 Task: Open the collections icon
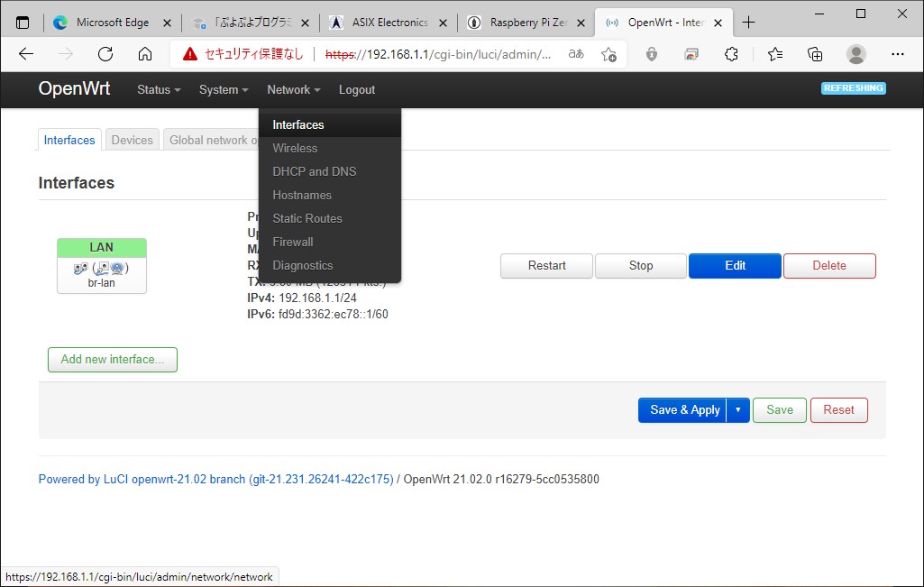815,54
